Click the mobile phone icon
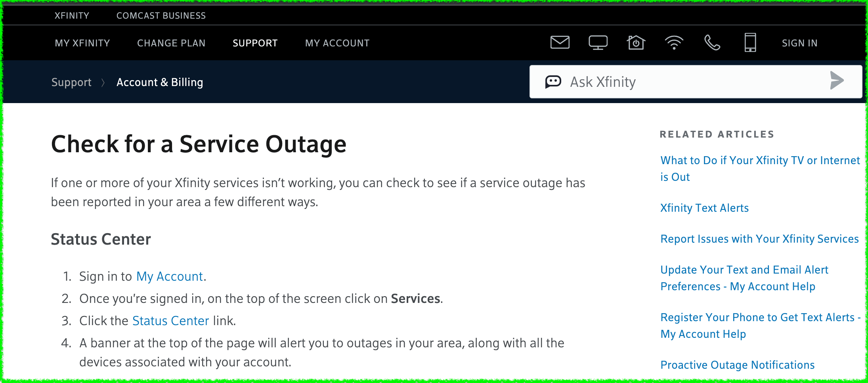The image size is (868, 383). coord(750,42)
